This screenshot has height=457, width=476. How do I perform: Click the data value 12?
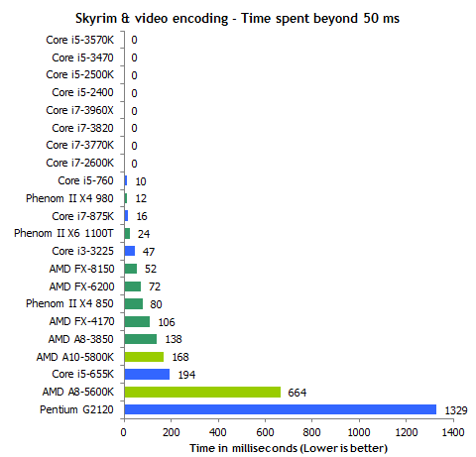[x=141, y=198]
